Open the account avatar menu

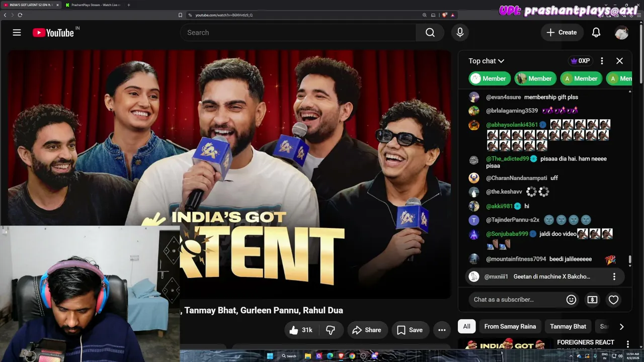coord(622,33)
